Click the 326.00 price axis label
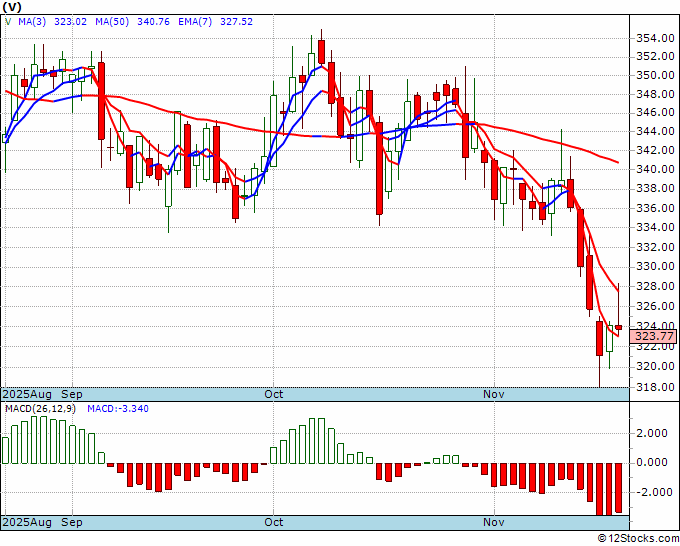The image size is (680, 546). point(655,307)
